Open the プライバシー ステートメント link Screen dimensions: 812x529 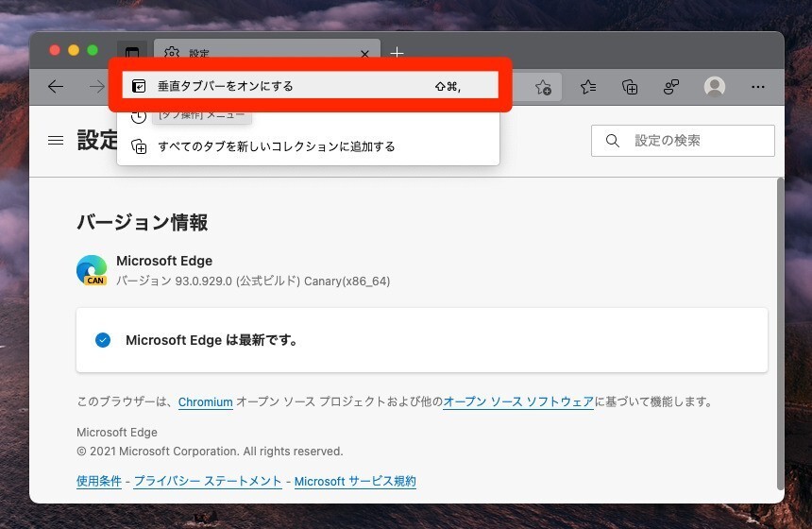pos(208,481)
